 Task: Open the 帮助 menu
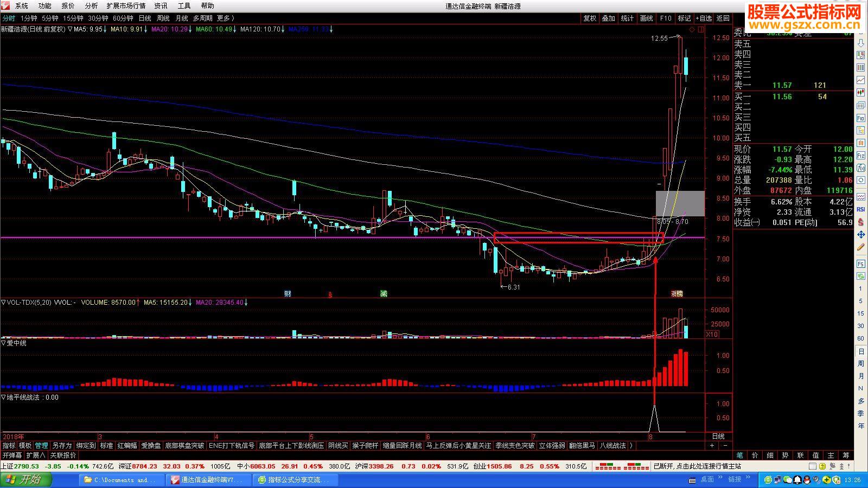208,6
